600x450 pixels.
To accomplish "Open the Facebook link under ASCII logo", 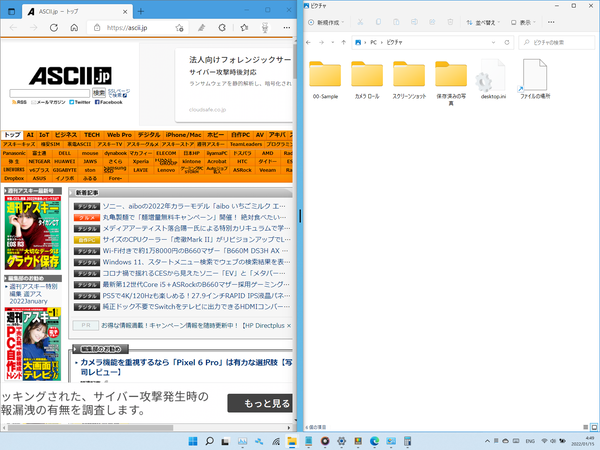I will (109, 102).
